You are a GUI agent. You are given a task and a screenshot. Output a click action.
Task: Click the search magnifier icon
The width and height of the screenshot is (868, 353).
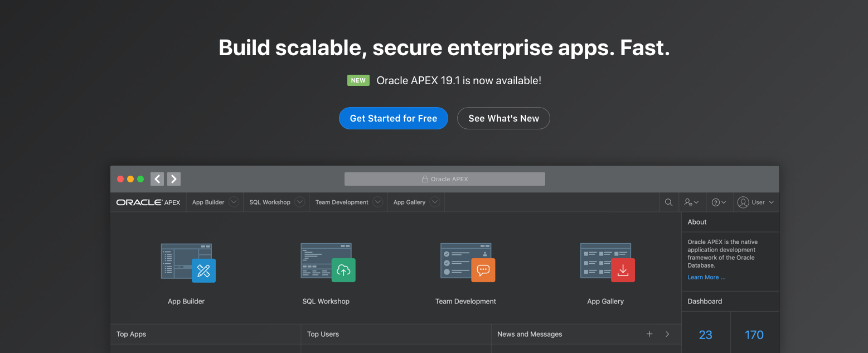pos(668,202)
